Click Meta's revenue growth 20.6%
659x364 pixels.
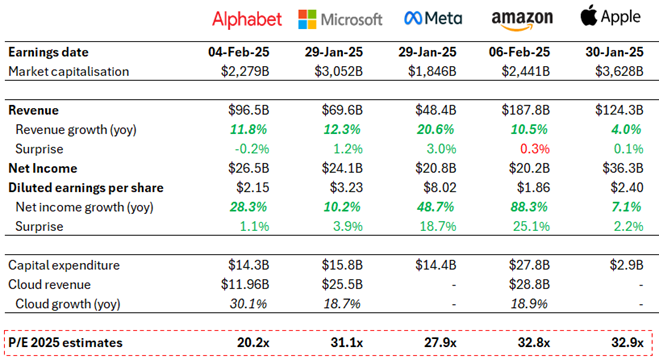click(435, 129)
